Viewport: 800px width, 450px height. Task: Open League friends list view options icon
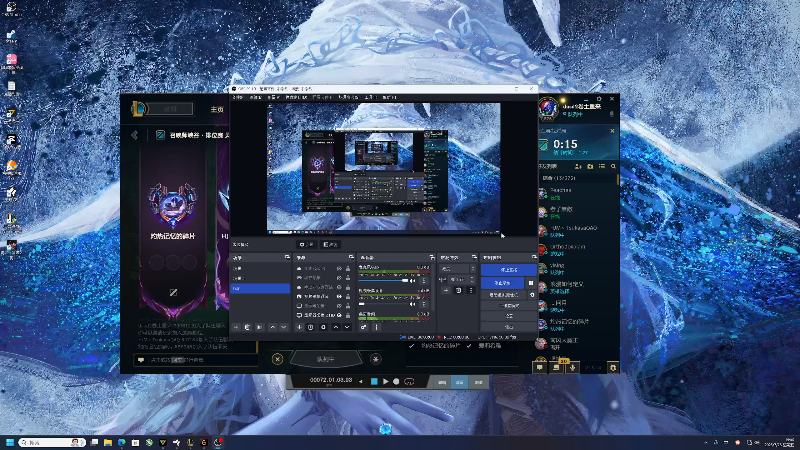(602, 166)
